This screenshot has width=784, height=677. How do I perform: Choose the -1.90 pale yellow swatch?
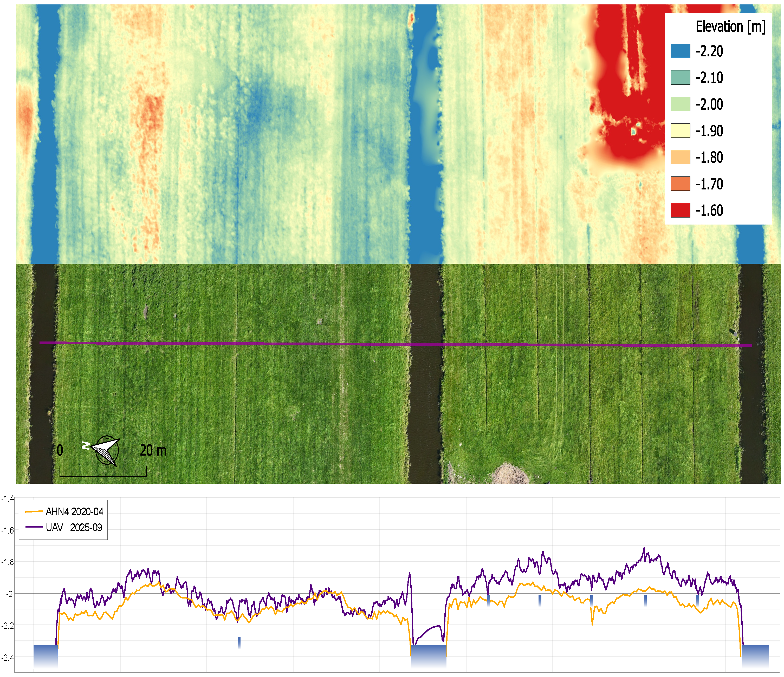(x=680, y=131)
